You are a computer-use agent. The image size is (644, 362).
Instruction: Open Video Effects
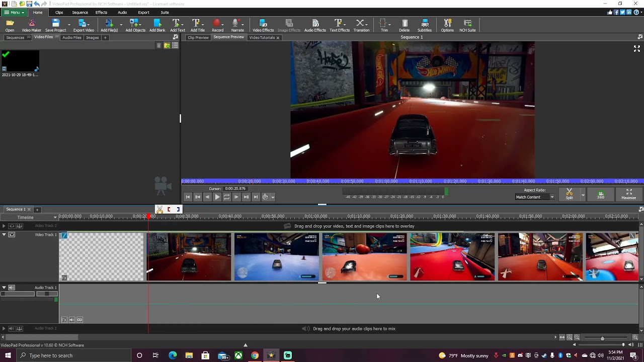pos(263,26)
